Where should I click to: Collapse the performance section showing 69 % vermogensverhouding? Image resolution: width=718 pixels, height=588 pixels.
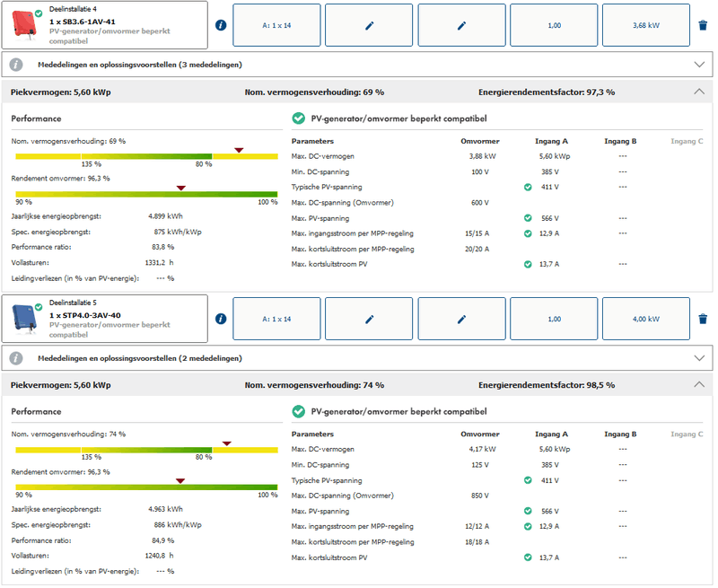700,92
